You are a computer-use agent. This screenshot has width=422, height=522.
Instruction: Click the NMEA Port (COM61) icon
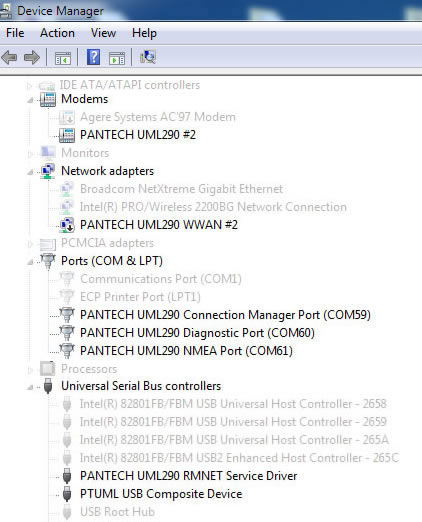(67, 351)
